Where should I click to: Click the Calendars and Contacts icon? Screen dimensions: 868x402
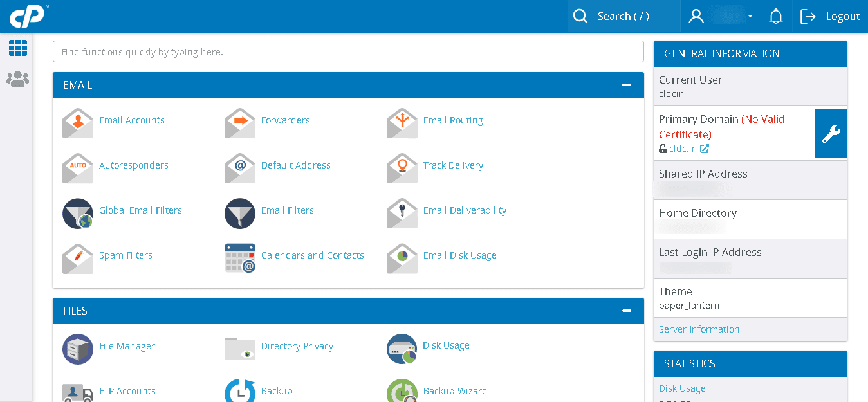[240, 258]
